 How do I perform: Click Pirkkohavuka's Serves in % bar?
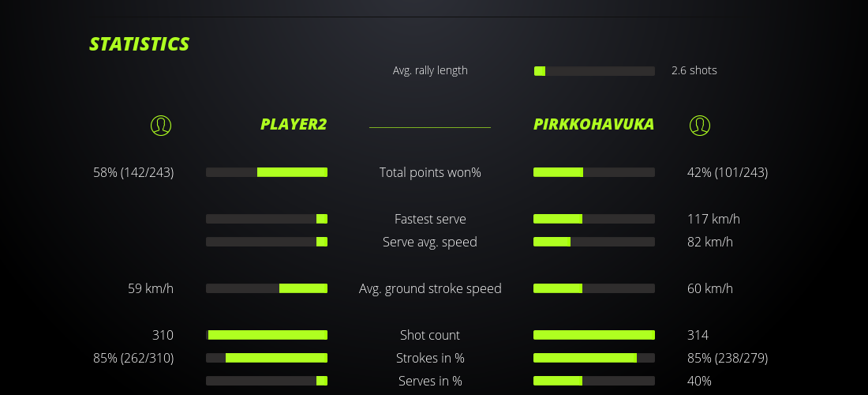594,381
